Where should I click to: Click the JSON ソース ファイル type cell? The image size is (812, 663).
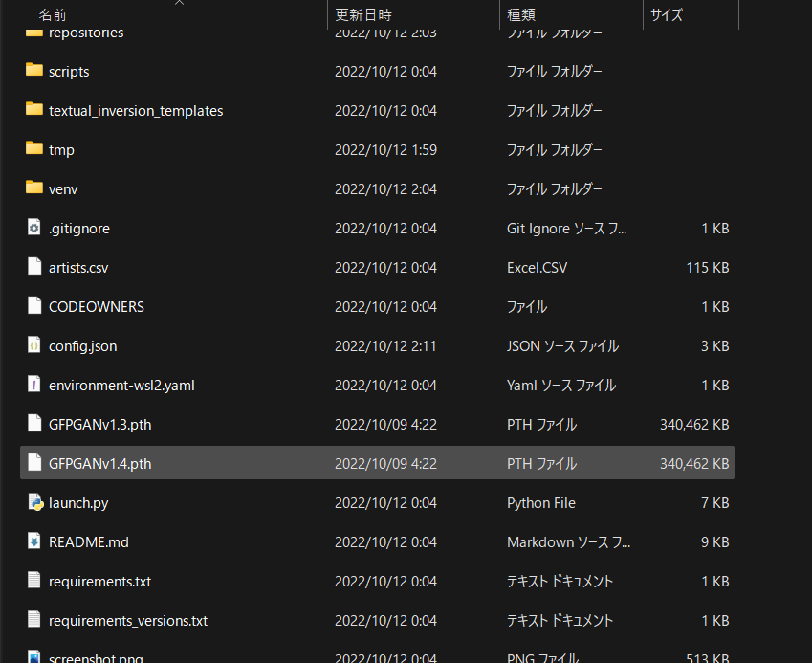(563, 346)
